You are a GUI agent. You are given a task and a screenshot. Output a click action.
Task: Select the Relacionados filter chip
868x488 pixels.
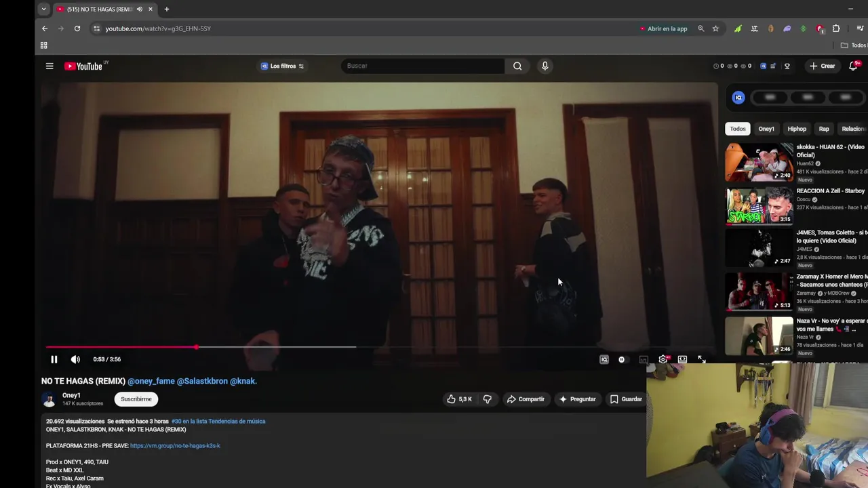coord(853,129)
